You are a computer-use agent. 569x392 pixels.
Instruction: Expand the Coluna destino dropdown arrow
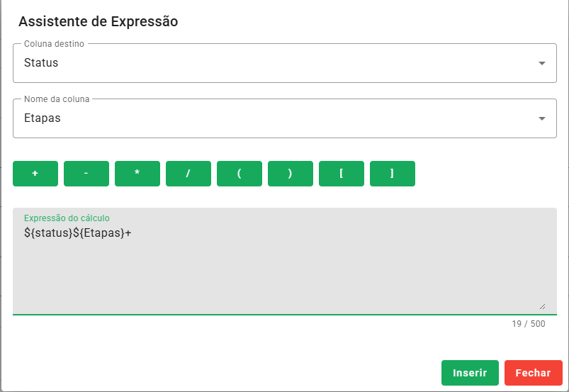coord(542,63)
